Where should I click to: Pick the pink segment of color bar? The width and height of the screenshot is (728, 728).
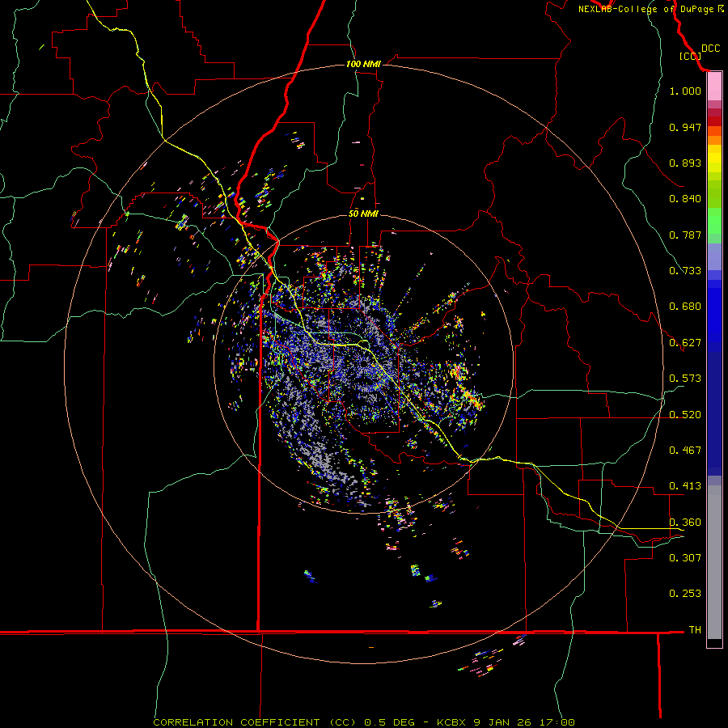pyautogui.click(x=714, y=87)
